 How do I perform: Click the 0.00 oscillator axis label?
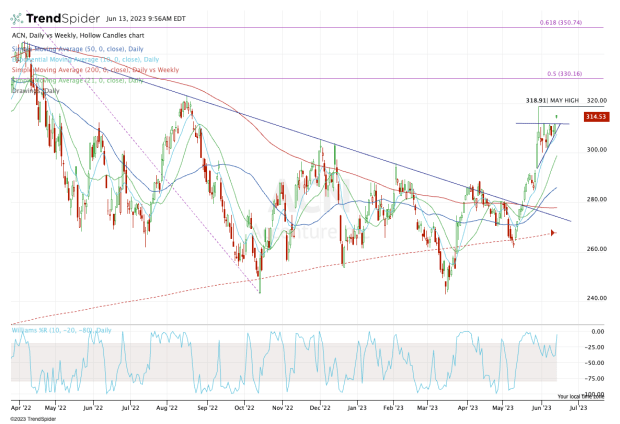click(x=597, y=331)
